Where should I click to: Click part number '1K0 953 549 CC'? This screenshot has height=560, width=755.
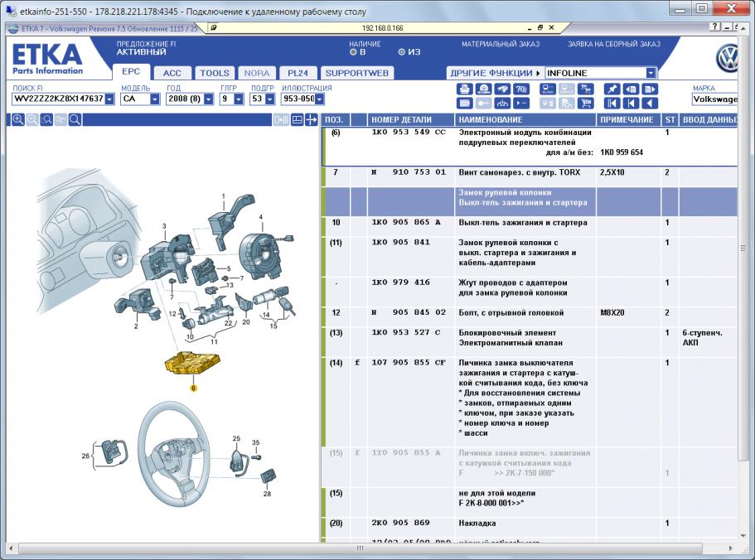pos(409,132)
